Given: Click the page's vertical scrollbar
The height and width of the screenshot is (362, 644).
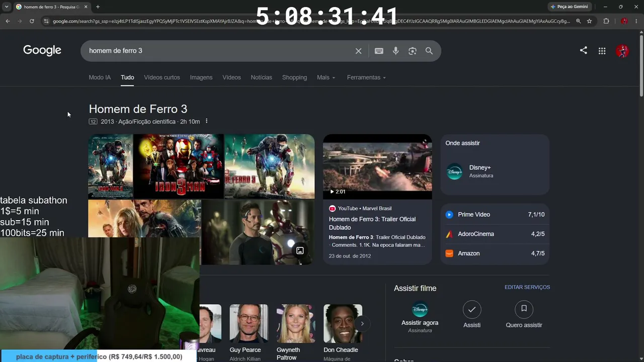Looking at the screenshot, I should coord(641,65).
